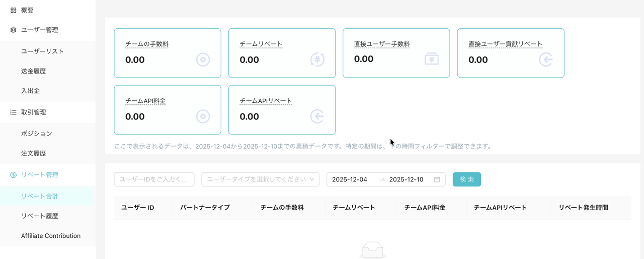644x259 pixels.
Task: Click the リベート発生時間 column header
Action: click(x=584, y=208)
